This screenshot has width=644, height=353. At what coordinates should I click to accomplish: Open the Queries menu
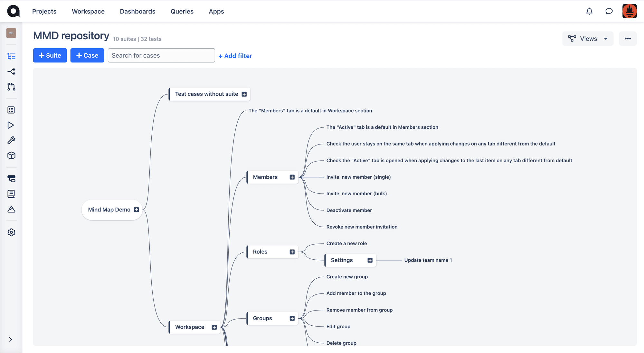pos(182,11)
